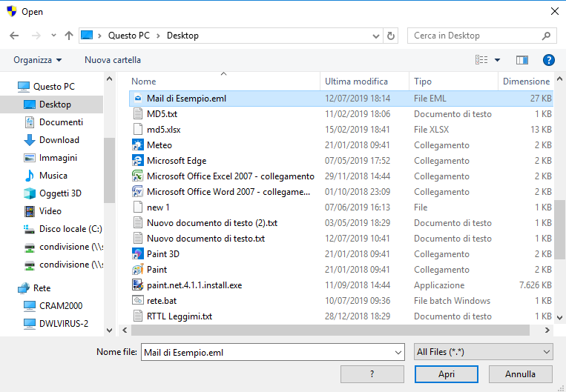The width and height of the screenshot is (566, 392).
Task: Open Video folder in sidebar
Action: click(42, 211)
